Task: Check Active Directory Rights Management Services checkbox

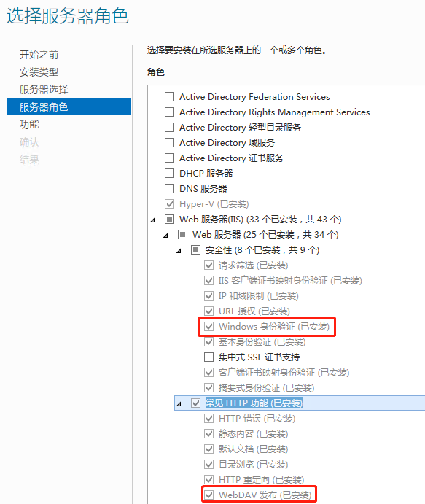Action: (169, 112)
